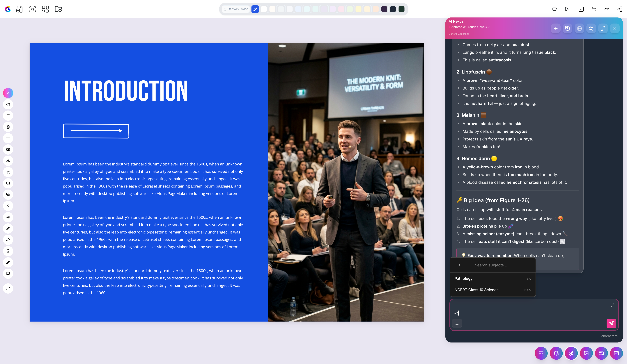Expand the AI Nexus panel
Image resolution: width=627 pixels, height=364 pixels.
[603, 29]
